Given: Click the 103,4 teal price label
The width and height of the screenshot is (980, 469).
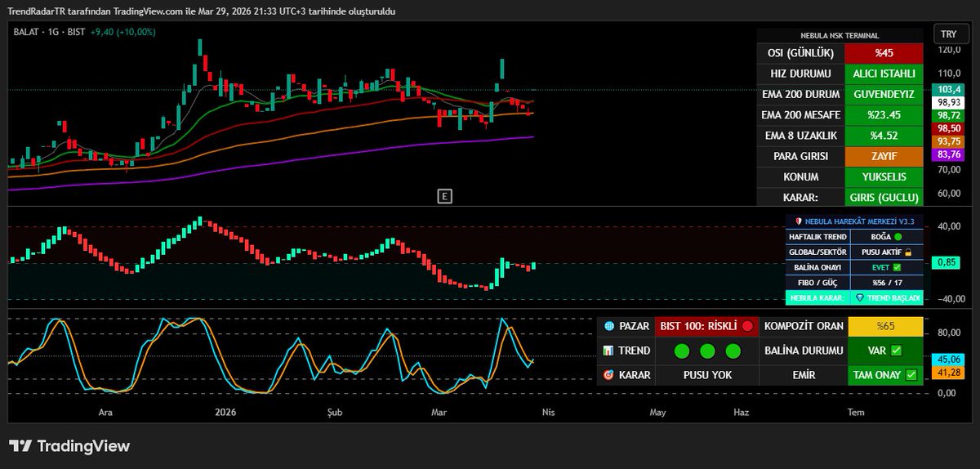Looking at the screenshot, I should click(x=949, y=89).
